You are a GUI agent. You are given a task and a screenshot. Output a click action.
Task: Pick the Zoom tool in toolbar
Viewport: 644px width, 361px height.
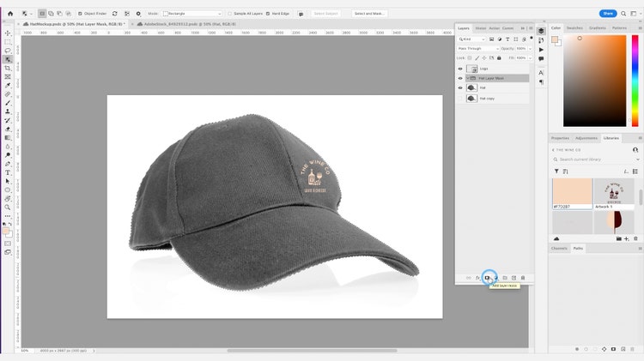point(8,208)
